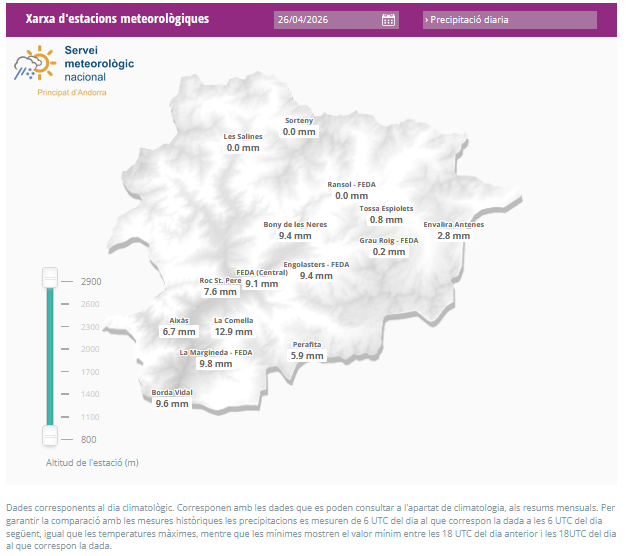
Task: Expand the Precipitació diària dropdown
Action: pyautogui.click(x=509, y=20)
